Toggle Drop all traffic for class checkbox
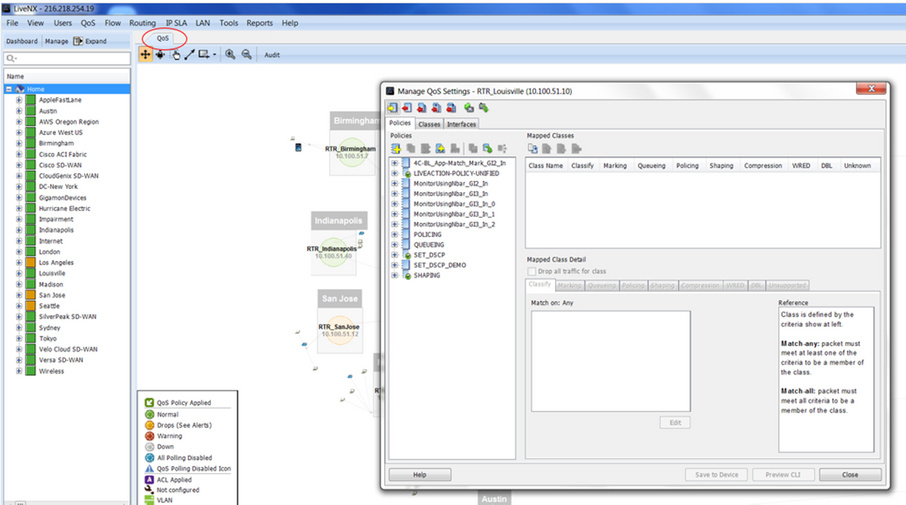 point(532,271)
